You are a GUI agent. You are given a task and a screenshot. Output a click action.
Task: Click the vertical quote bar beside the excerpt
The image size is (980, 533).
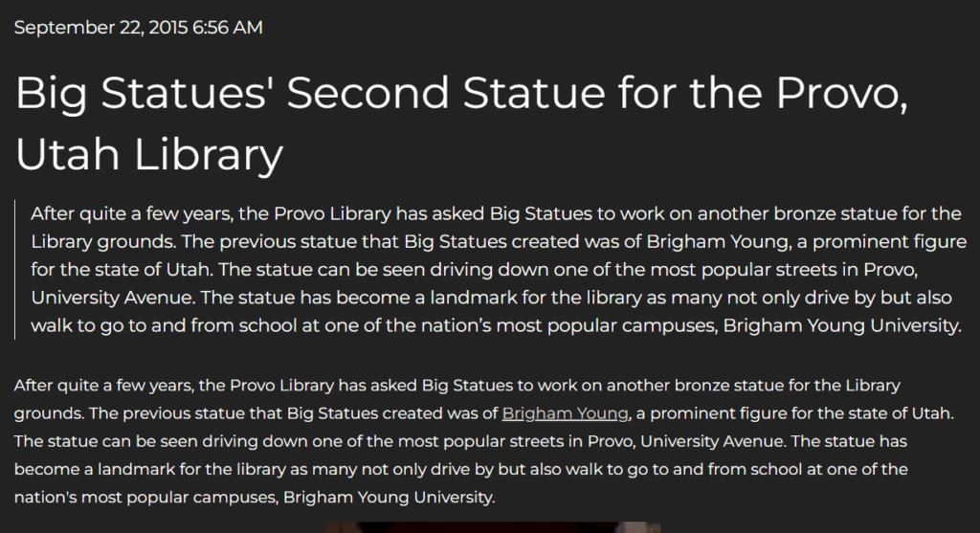tap(15, 269)
